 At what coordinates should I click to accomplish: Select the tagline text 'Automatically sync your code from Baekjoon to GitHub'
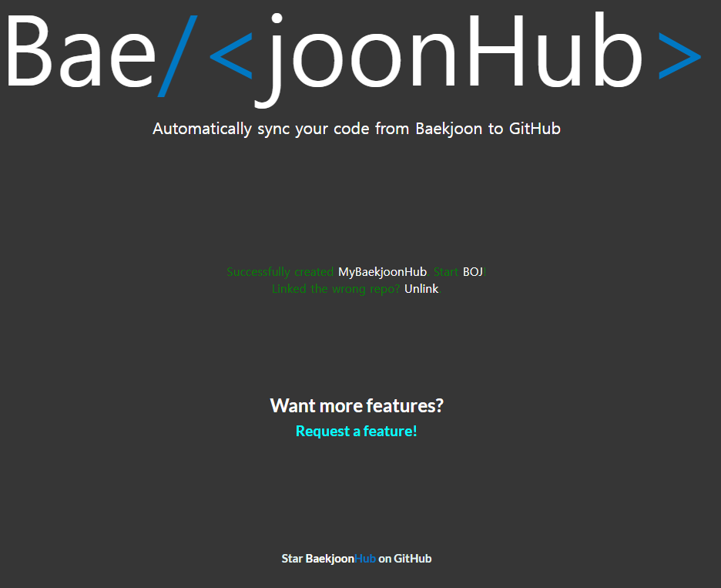pyautogui.click(x=357, y=129)
